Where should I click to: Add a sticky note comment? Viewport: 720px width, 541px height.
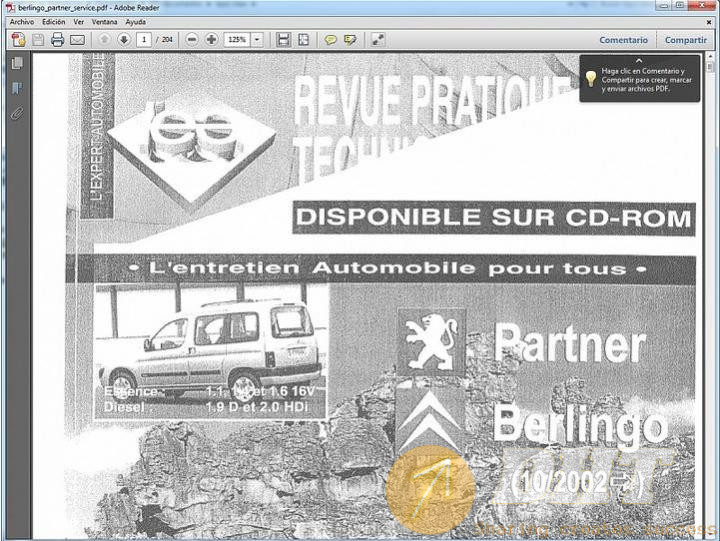331,40
